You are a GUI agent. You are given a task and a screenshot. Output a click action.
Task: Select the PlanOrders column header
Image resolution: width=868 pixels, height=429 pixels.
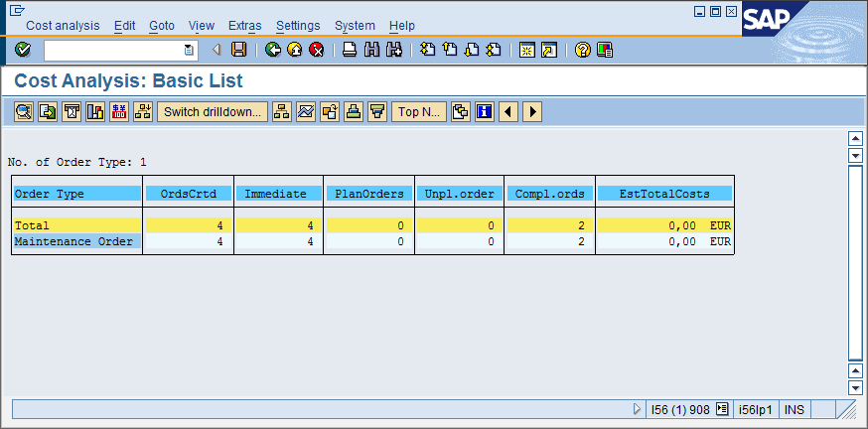[x=369, y=194]
